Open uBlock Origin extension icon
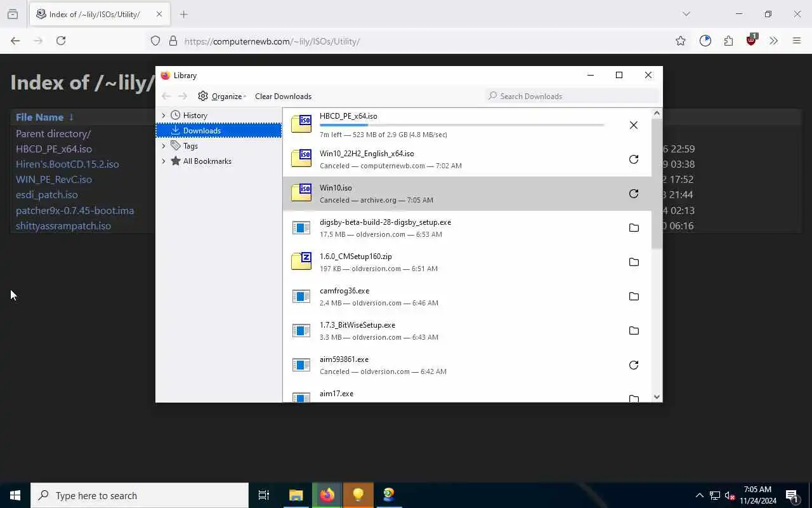 pos(751,41)
